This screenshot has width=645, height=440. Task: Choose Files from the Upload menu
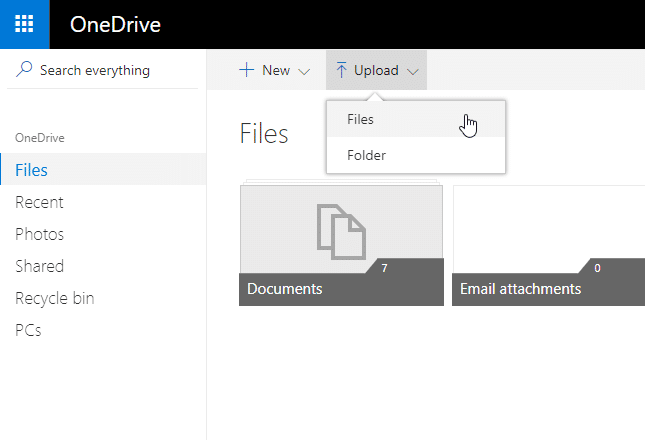click(416, 119)
